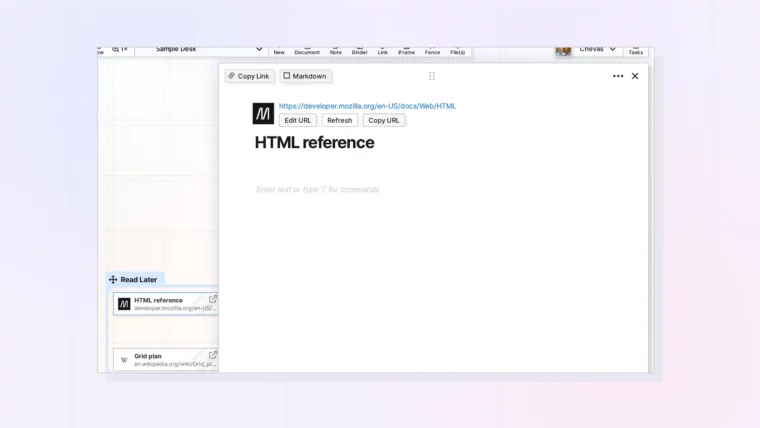Viewport: 760px width, 428px height.
Task: Open the Tasks panel
Action: click(x=635, y=50)
